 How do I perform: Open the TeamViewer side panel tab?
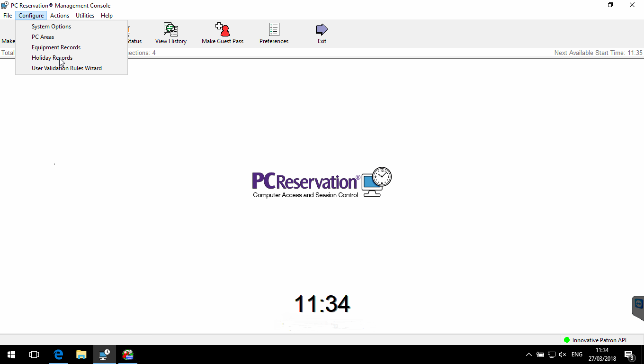(638, 308)
